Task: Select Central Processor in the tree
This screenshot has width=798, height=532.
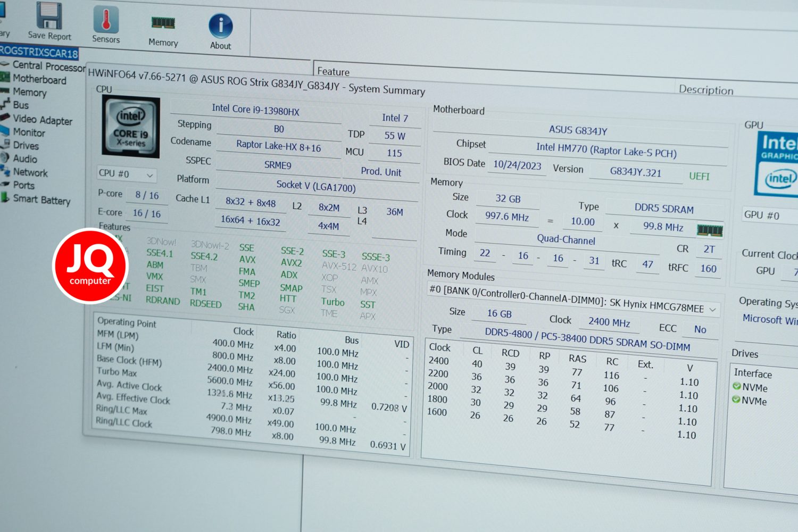Action: [x=49, y=66]
